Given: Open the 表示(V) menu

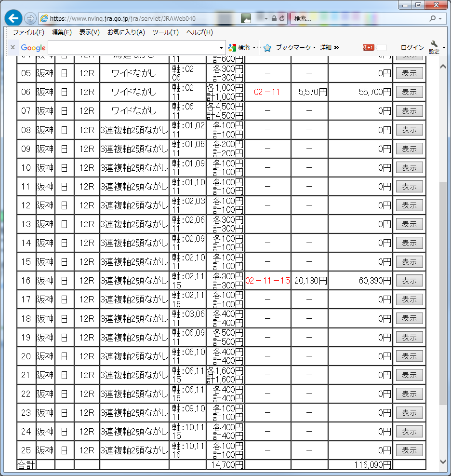Looking at the screenshot, I should point(90,32).
